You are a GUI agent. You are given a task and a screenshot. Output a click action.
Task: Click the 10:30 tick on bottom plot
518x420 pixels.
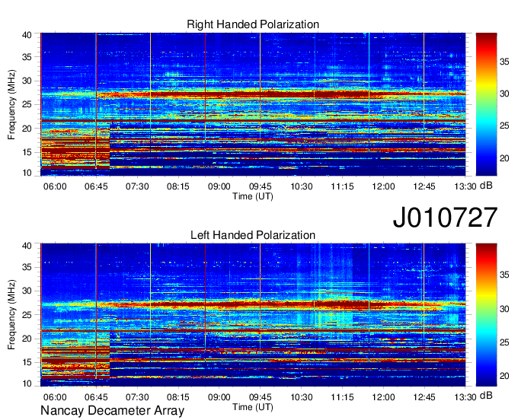click(302, 397)
